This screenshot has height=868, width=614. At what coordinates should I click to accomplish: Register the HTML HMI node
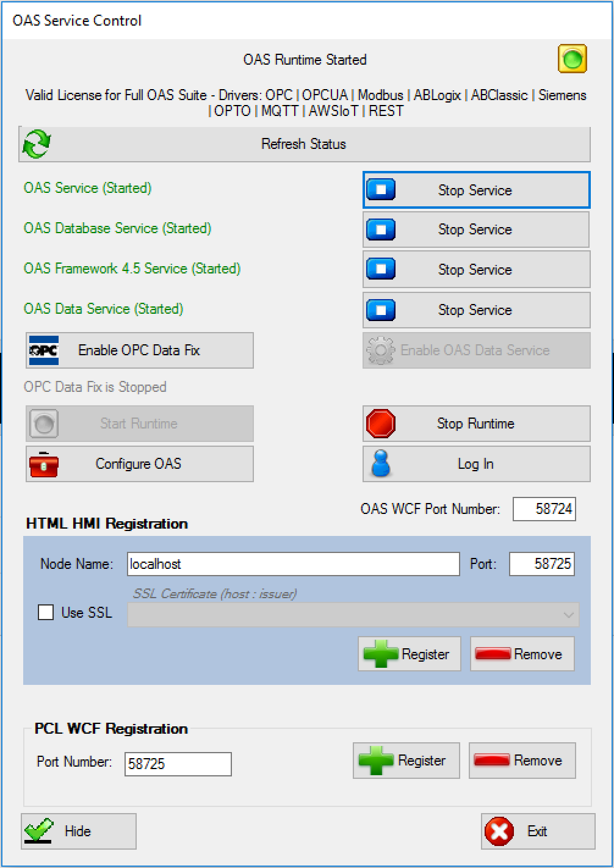pos(409,654)
